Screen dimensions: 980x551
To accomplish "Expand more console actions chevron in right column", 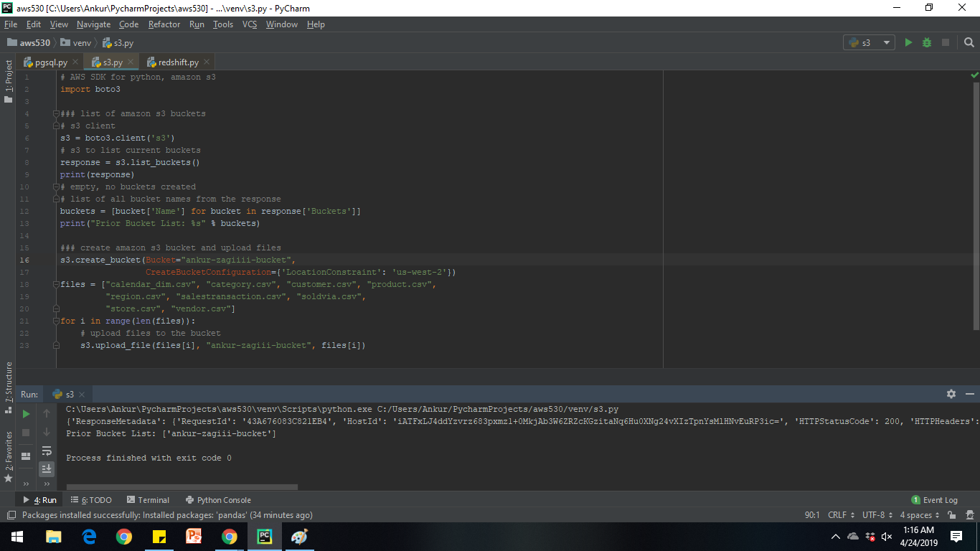I will 47,484.
